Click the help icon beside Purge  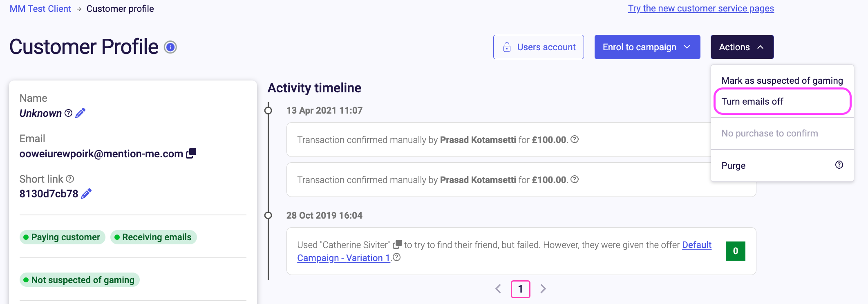point(839,165)
